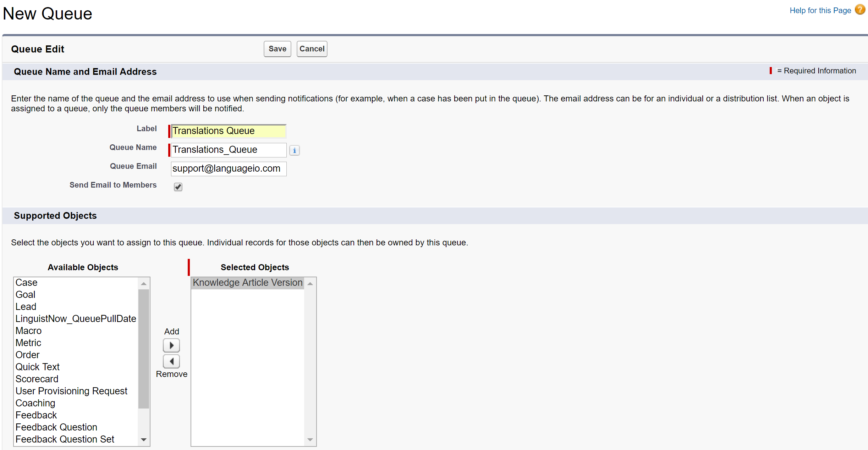Click the Remove left-arrow button

tap(171, 361)
